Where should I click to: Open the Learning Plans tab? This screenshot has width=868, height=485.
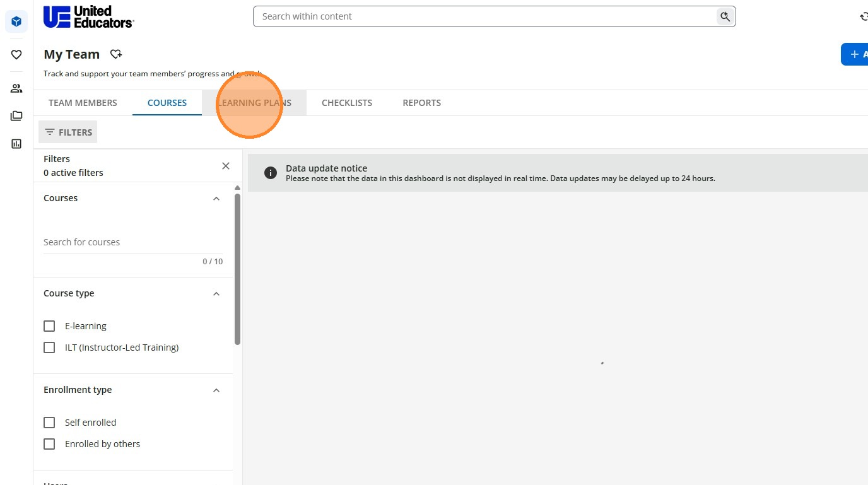[254, 103]
